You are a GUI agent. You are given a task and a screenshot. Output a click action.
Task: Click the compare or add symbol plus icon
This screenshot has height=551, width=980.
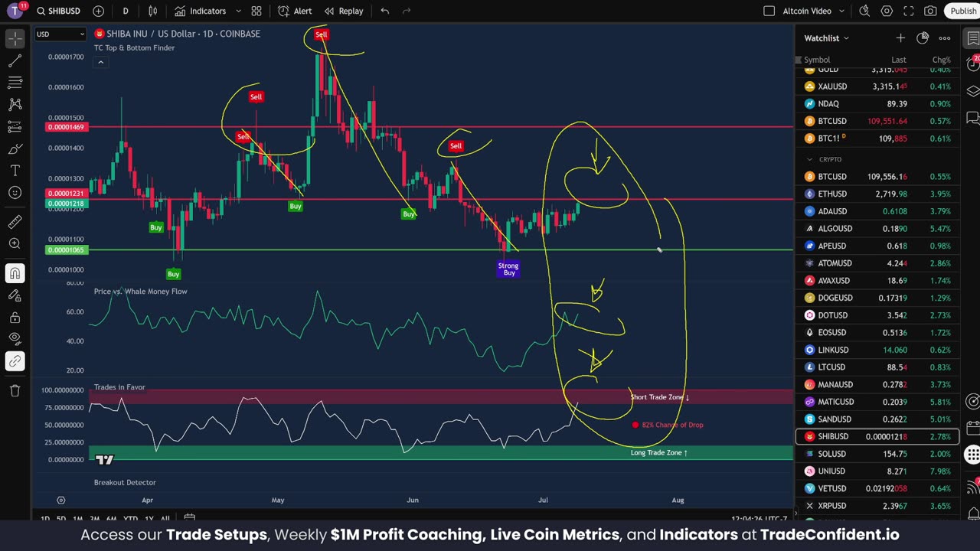click(x=98, y=11)
